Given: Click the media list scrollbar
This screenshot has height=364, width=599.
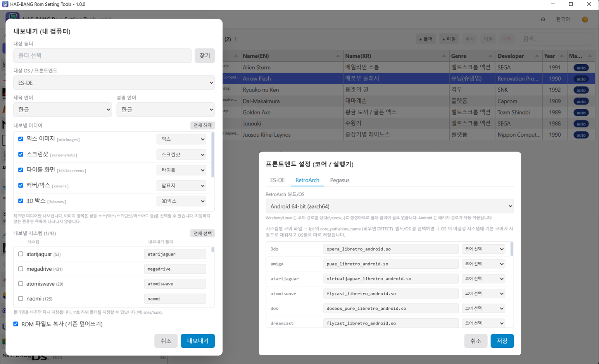Looking at the screenshot, I should (212, 155).
